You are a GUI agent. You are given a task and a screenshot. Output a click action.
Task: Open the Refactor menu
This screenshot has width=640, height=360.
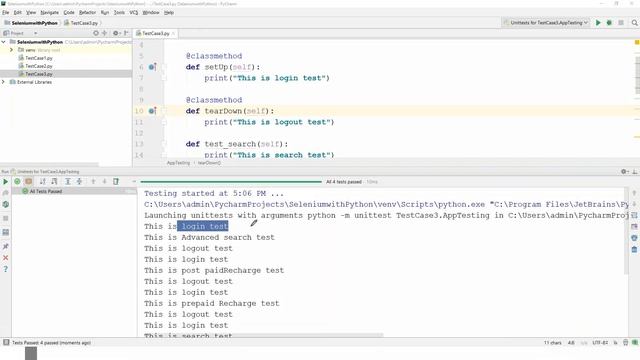pos(87,13)
